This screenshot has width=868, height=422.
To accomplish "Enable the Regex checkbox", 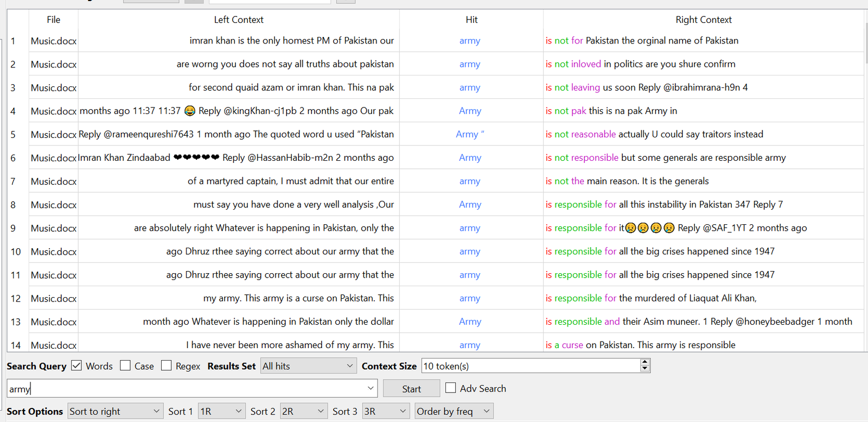I will pos(167,366).
